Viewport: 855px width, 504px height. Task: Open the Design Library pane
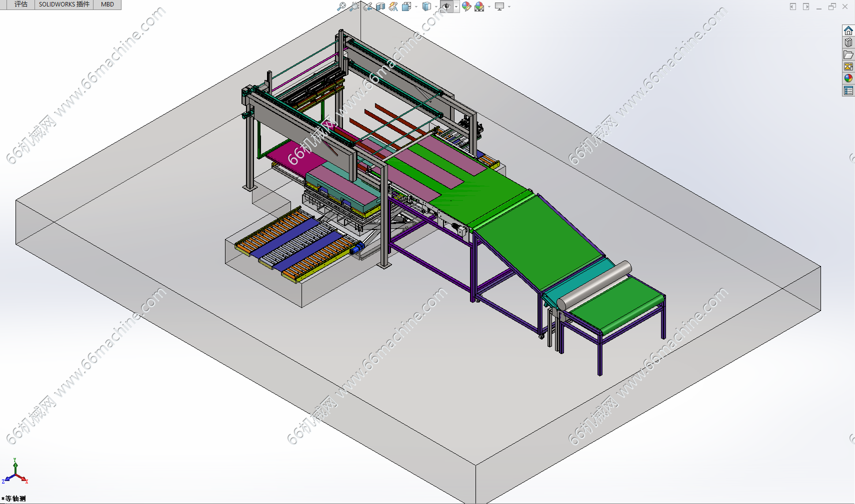(x=848, y=43)
